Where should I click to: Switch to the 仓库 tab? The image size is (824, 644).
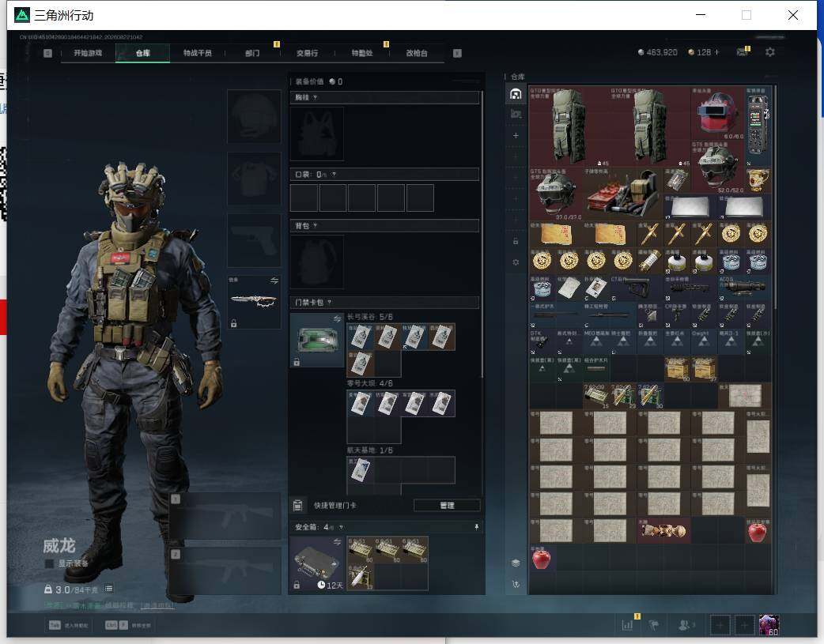click(143, 53)
